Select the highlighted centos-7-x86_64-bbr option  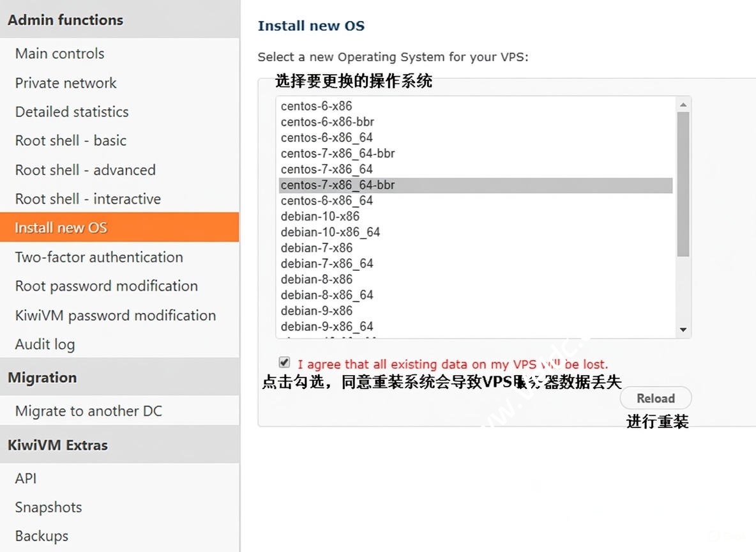(338, 185)
